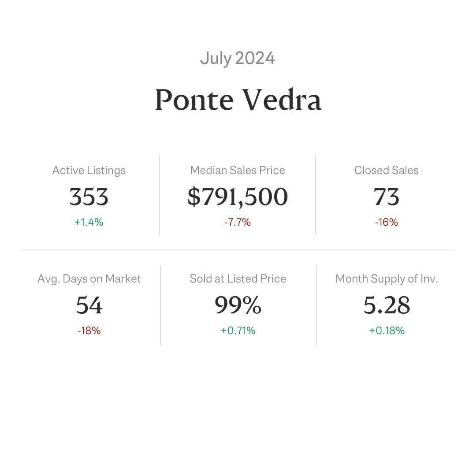The height and width of the screenshot is (476, 476).
Task: Click the -16% closed sales change
Action: pos(387,222)
